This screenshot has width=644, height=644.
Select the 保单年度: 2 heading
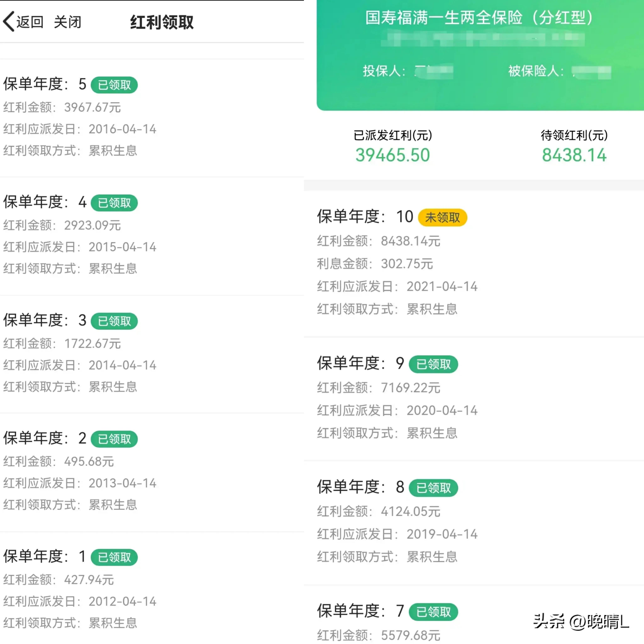(45, 438)
